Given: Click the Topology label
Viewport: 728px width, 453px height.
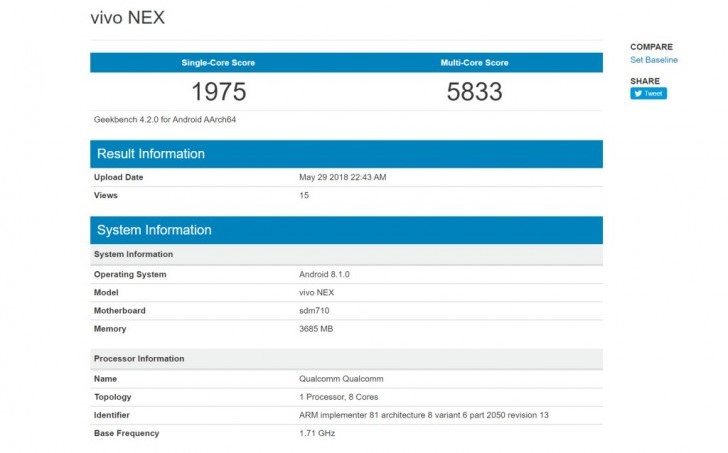Looking at the screenshot, I should [112, 397].
